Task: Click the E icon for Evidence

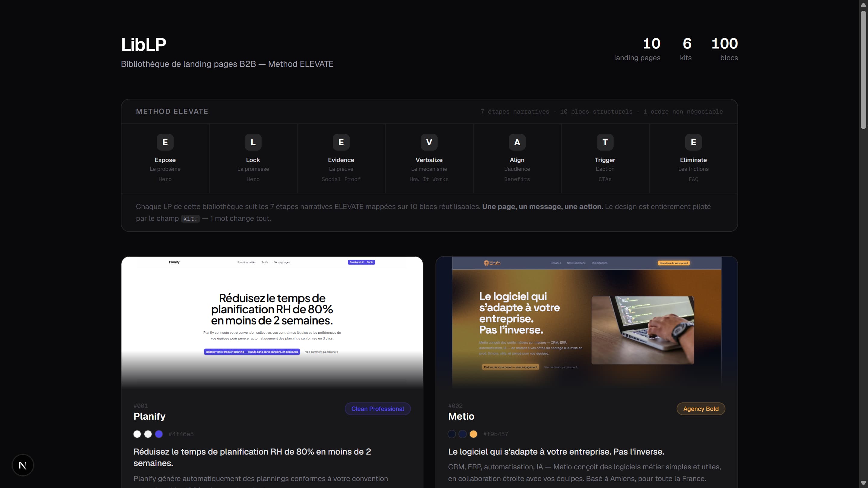Action: 341,142
